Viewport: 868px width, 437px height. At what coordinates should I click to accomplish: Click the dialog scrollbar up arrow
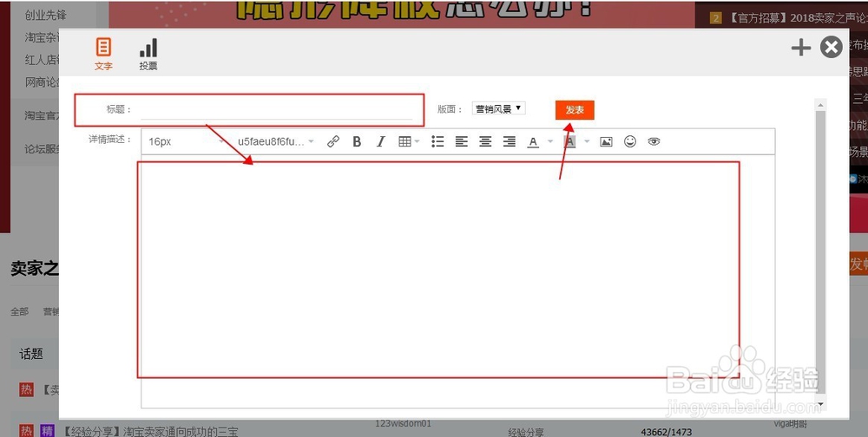pyautogui.click(x=820, y=105)
